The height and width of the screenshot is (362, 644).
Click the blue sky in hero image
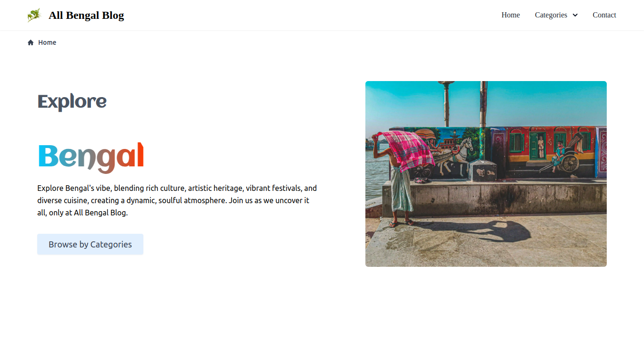point(528,101)
